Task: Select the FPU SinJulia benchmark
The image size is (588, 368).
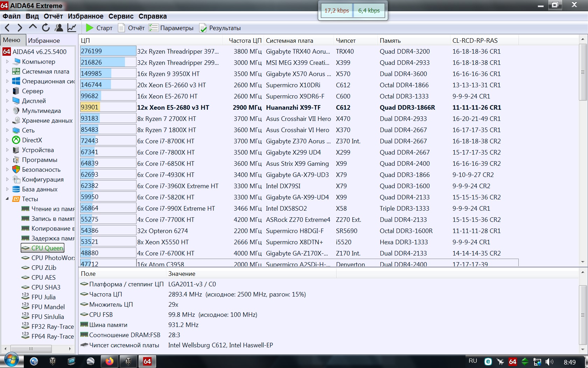Action: pyautogui.click(x=43, y=317)
